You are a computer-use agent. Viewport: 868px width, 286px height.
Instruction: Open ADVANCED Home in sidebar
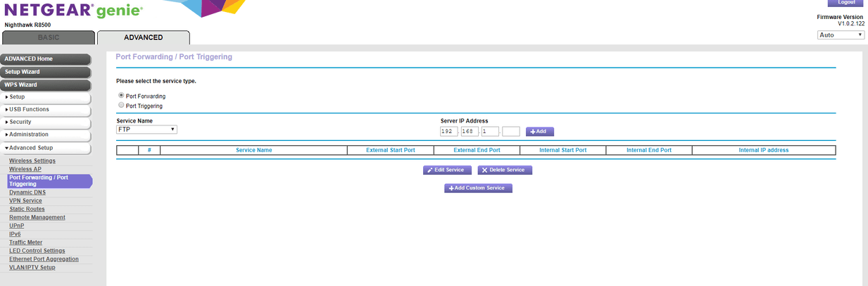coord(45,59)
